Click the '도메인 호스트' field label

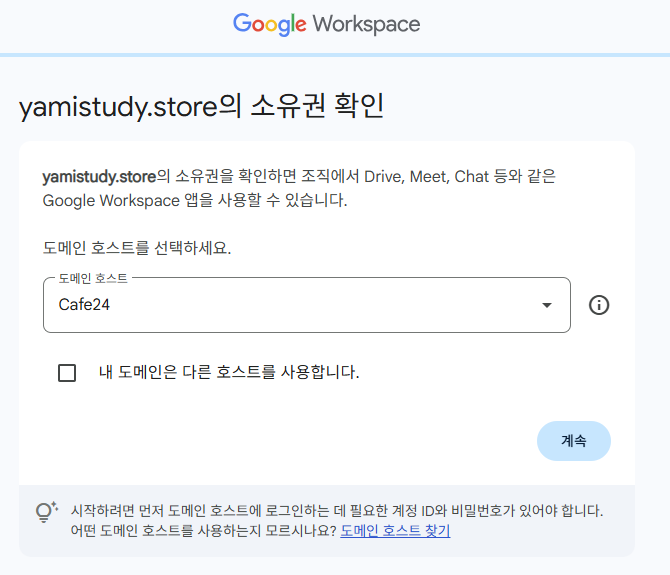93,279
